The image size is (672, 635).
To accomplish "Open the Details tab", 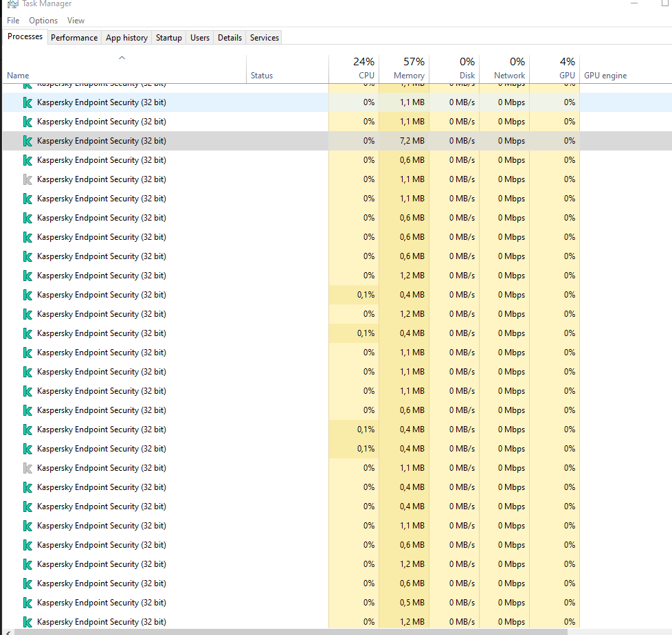I will pos(229,38).
